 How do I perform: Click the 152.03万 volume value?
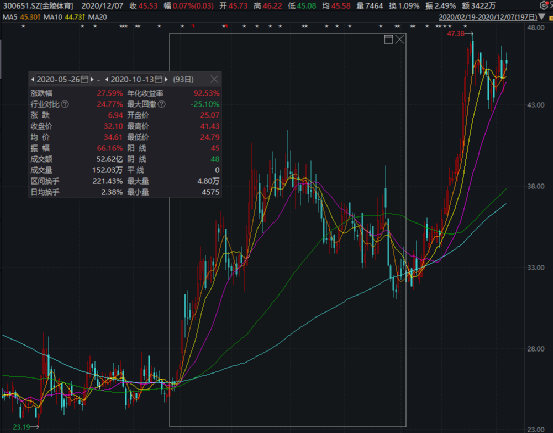click(x=108, y=170)
